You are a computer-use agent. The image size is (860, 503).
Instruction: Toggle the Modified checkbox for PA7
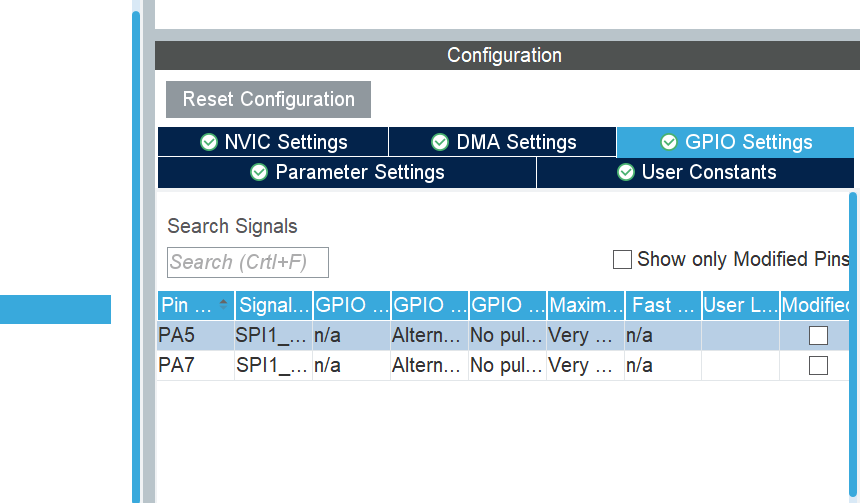tap(818, 365)
